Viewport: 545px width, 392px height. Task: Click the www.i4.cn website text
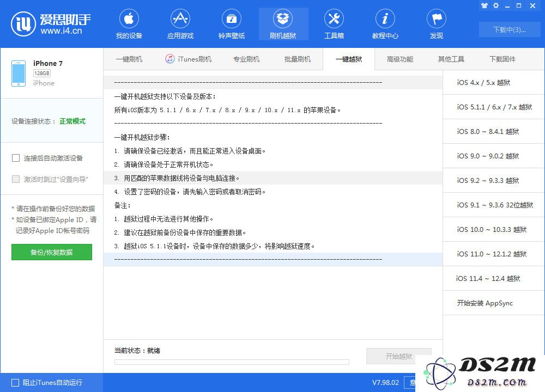[61, 31]
